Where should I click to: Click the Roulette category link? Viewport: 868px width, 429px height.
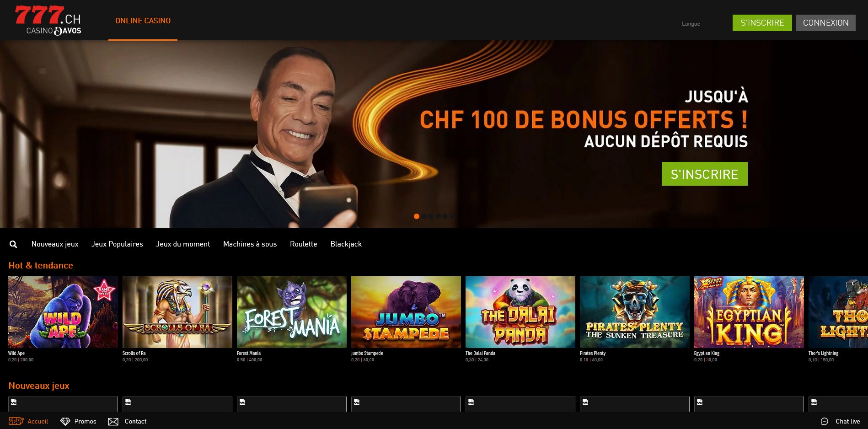(303, 244)
